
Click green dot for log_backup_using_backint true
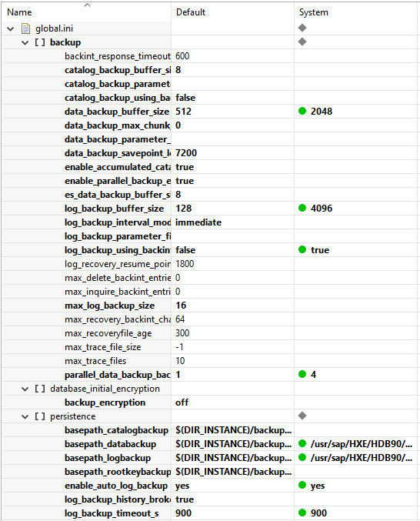click(x=302, y=249)
